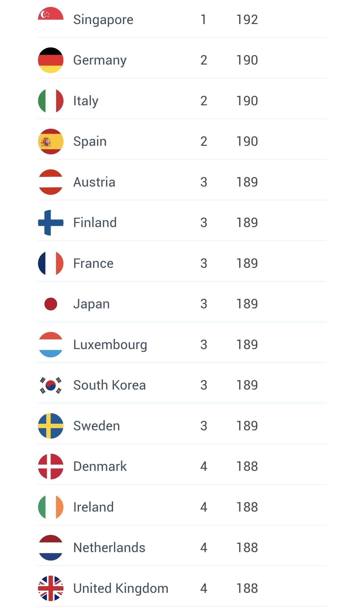Tap the Japan flag icon
The image size is (364, 608).
coord(51,304)
